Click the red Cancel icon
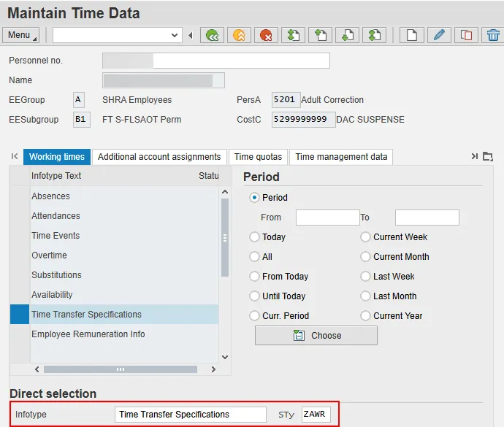Screen dimensions: 504x427 265,35
